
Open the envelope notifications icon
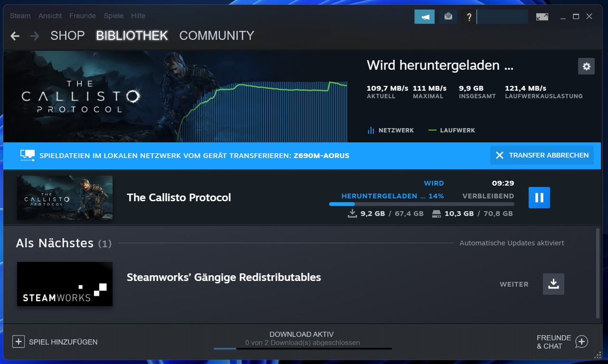click(x=448, y=17)
